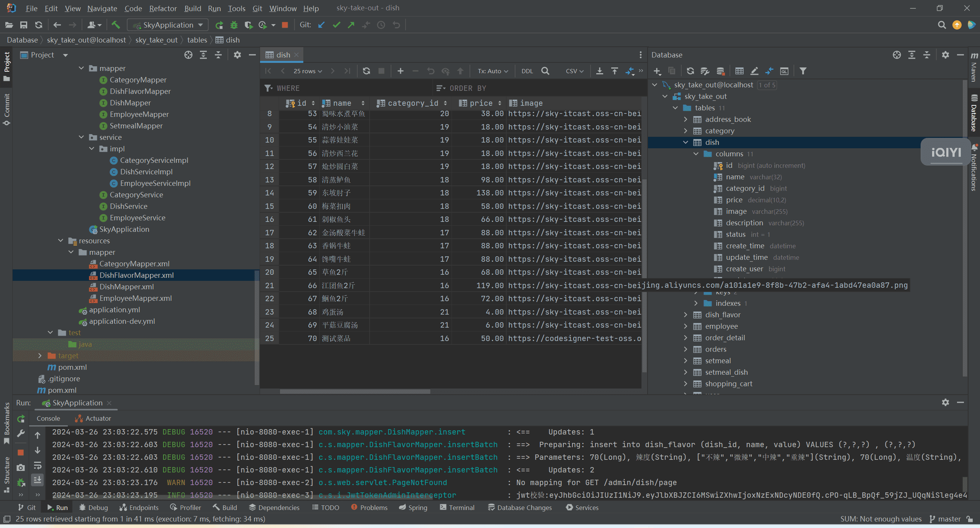The height and width of the screenshot is (528, 980).
Task: Toggle scroll to end in console
Action: [x=38, y=479]
